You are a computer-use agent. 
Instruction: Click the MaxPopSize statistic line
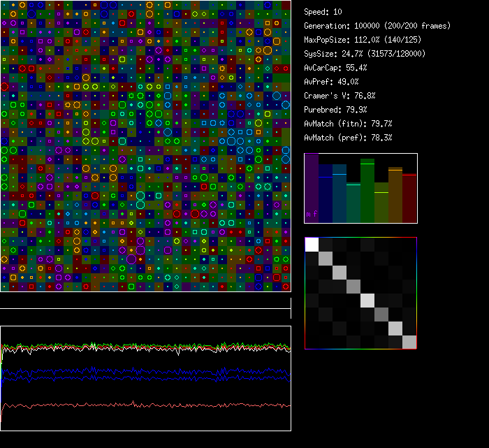click(362, 40)
